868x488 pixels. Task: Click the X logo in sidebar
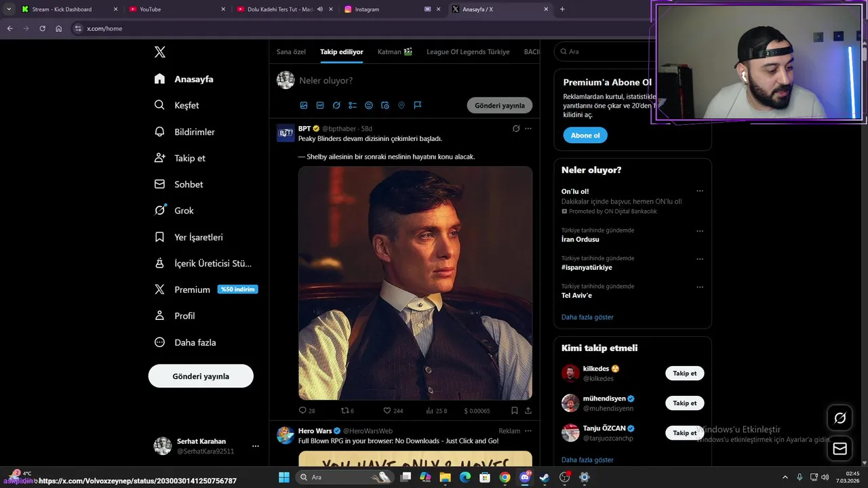point(159,52)
